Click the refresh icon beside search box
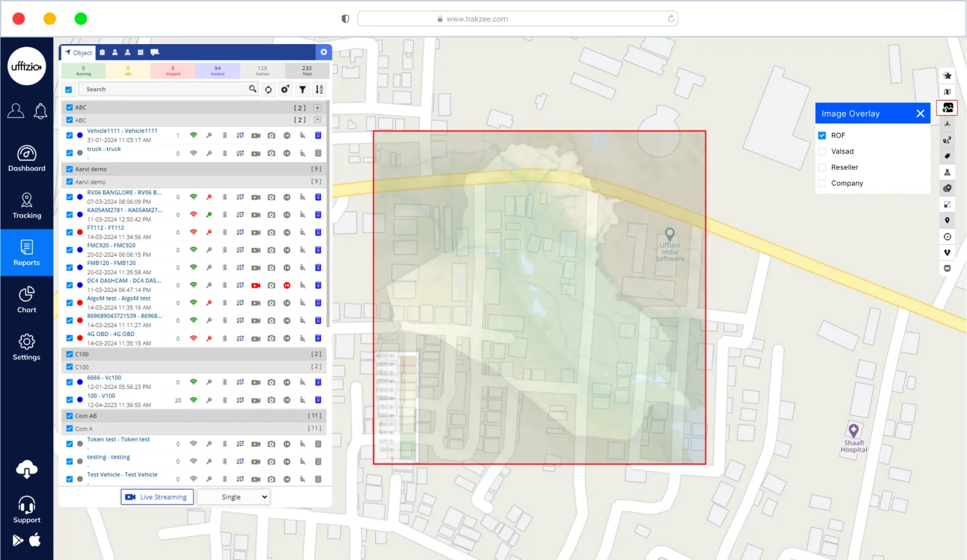 [268, 89]
